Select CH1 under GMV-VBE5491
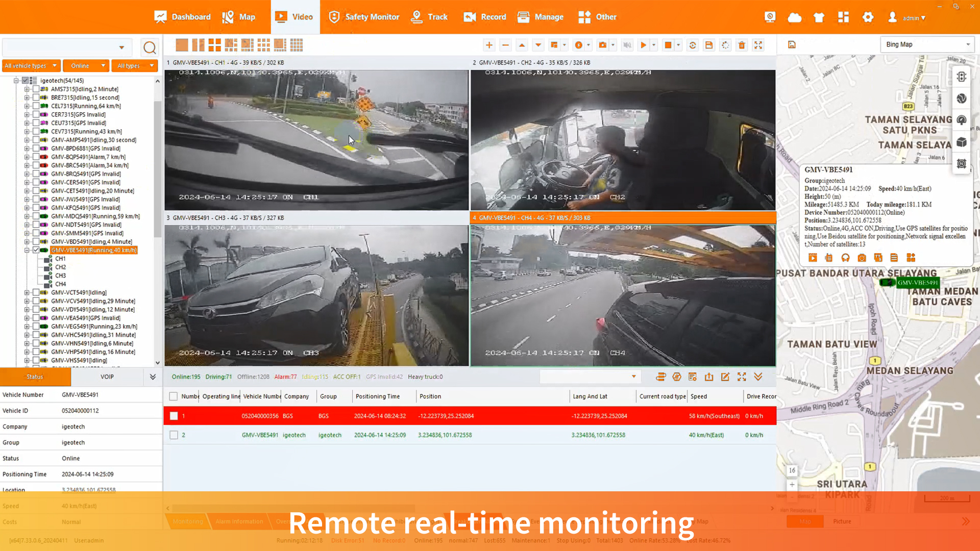 coord(60,259)
